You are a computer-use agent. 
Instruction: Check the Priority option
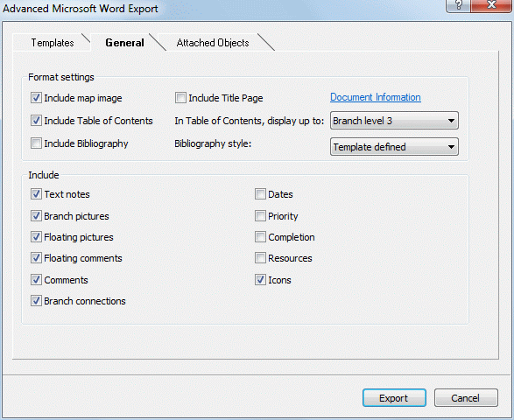260,216
